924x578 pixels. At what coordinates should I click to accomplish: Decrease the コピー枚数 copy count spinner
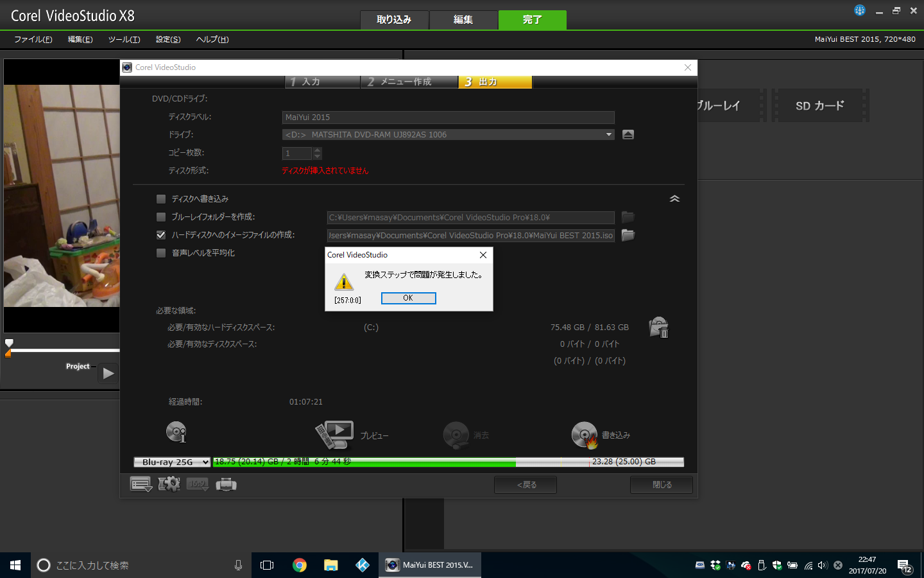[x=317, y=157]
